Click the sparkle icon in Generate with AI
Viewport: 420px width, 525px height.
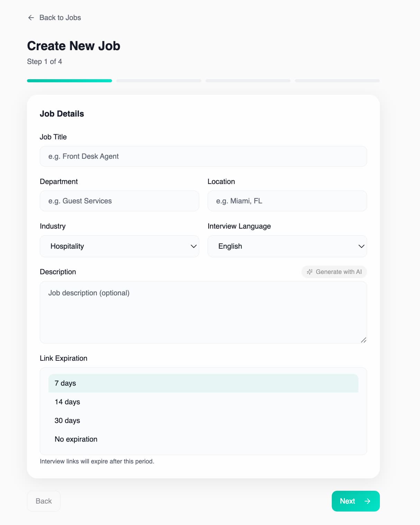tap(310, 272)
